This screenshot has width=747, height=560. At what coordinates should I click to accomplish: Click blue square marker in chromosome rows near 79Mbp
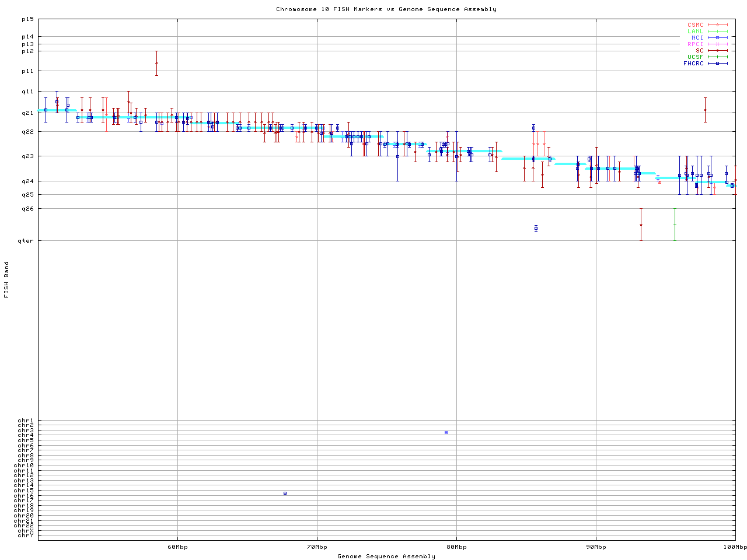pyautogui.click(x=446, y=432)
